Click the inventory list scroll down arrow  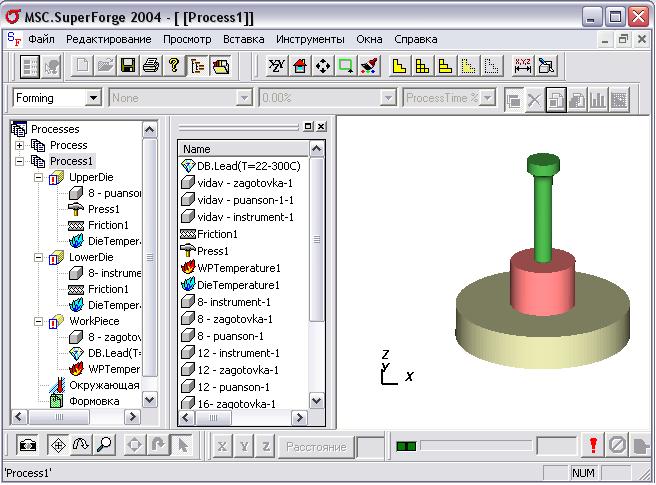point(317,401)
